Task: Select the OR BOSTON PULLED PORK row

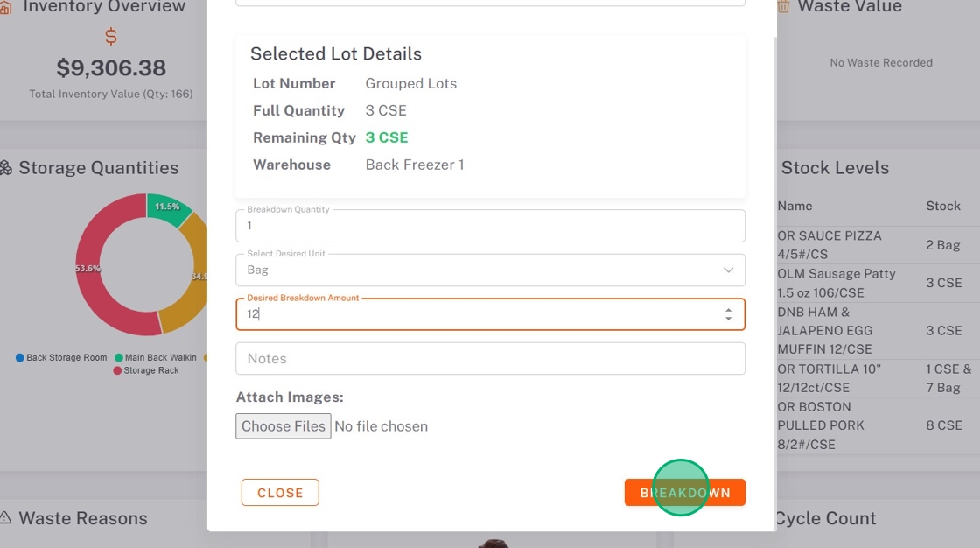Action: point(875,425)
